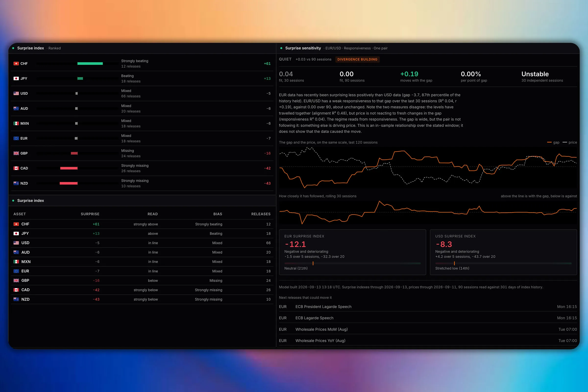Click the MXN Mexico flag in ranked list
588x392 pixels.
16,123
